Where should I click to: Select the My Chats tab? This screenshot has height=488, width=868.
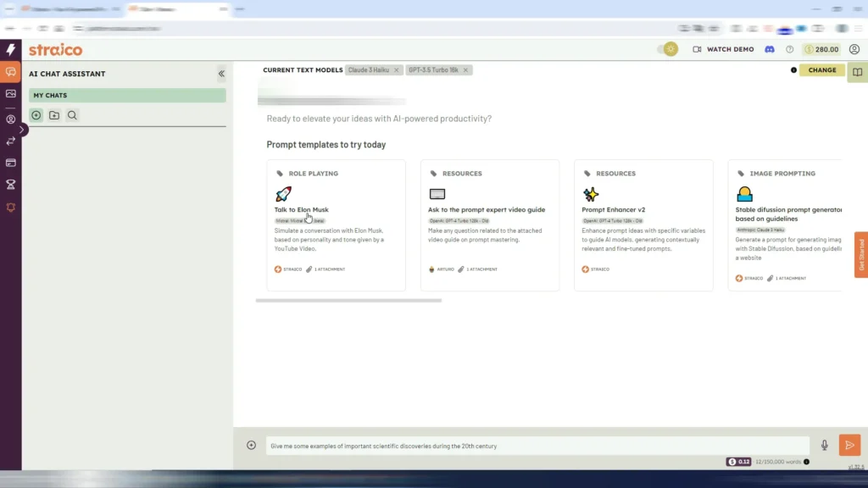[127, 96]
